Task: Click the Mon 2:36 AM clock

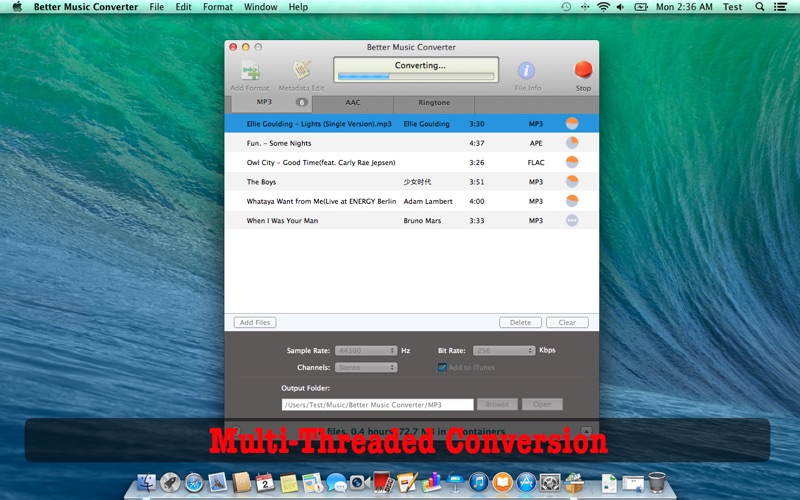Action: tap(684, 7)
